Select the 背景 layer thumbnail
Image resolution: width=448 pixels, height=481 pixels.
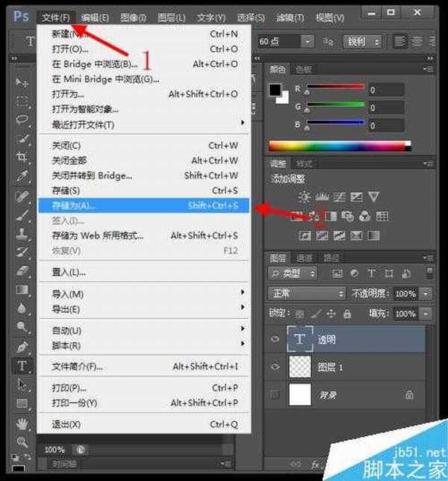click(x=299, y=394)
